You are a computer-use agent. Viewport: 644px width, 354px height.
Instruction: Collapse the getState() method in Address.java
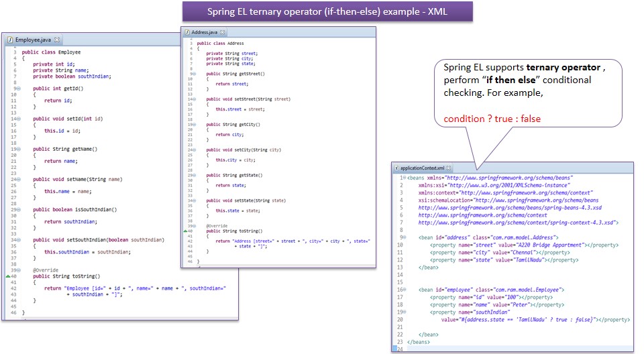click(x=195, y=176)
